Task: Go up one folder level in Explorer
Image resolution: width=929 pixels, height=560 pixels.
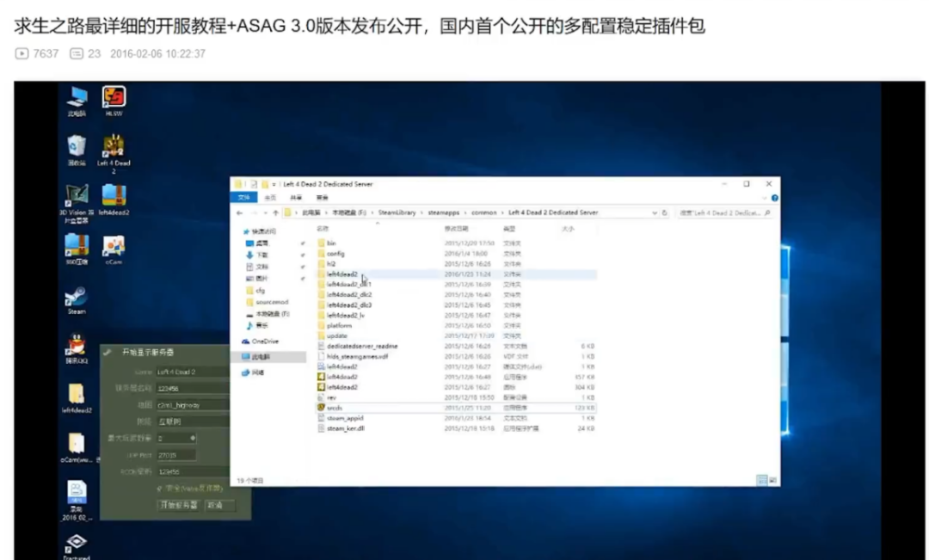Action: pos(275,212)
